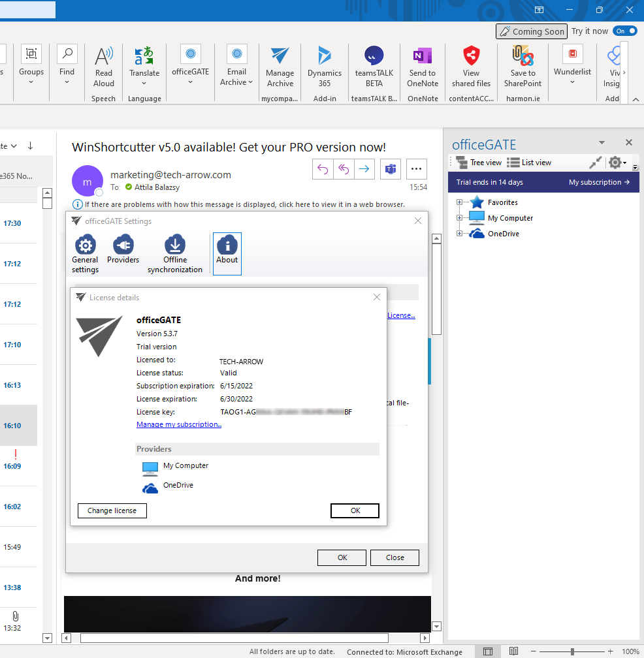Open the General settings tab

(x=85, y=253)
